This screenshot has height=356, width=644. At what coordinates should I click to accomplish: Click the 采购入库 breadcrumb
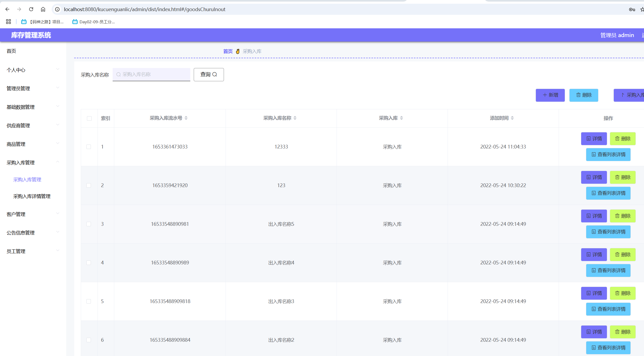(x=252, y=51)
